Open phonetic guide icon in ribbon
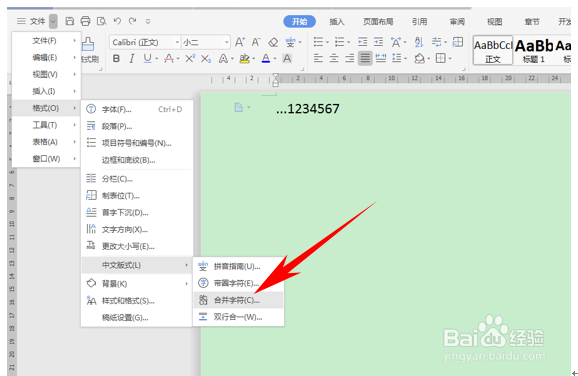The height and width of the screenshot is (376, 578). point(290,42)
